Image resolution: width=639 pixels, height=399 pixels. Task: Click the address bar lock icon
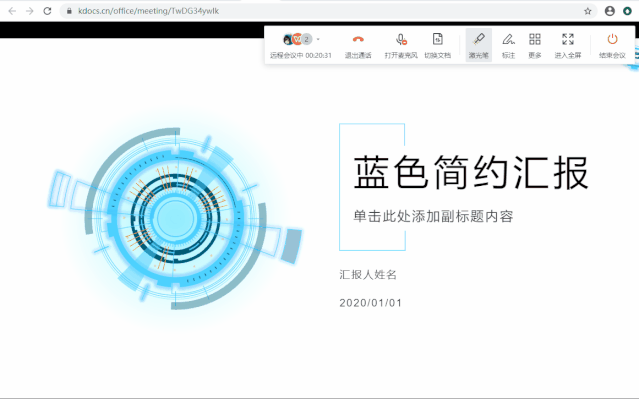pyautogui.click(x=69, y=11)
